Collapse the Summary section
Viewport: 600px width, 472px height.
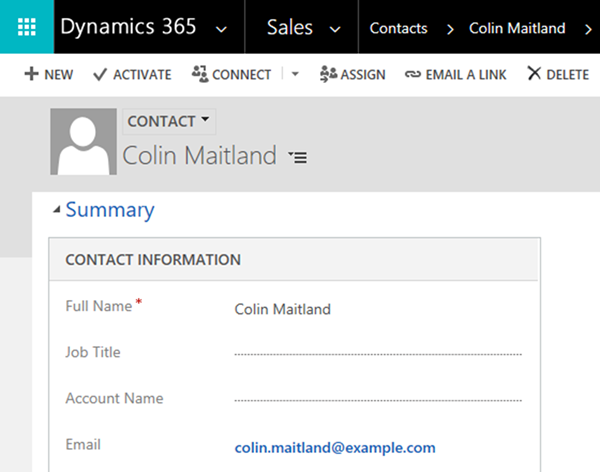click(57, 210)
